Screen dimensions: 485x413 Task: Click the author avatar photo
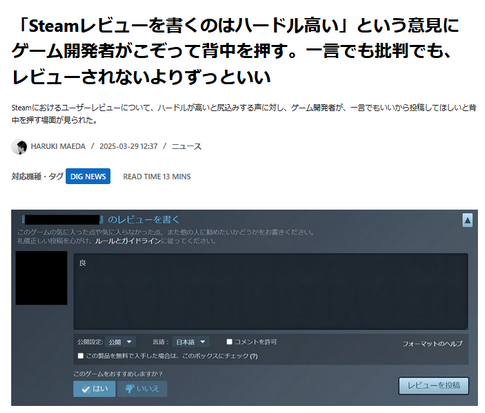(19, 147)
